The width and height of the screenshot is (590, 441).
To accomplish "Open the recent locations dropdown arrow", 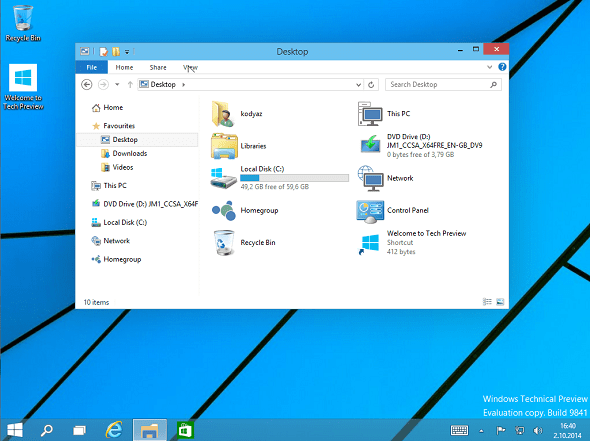I will [x=117, y=85].
